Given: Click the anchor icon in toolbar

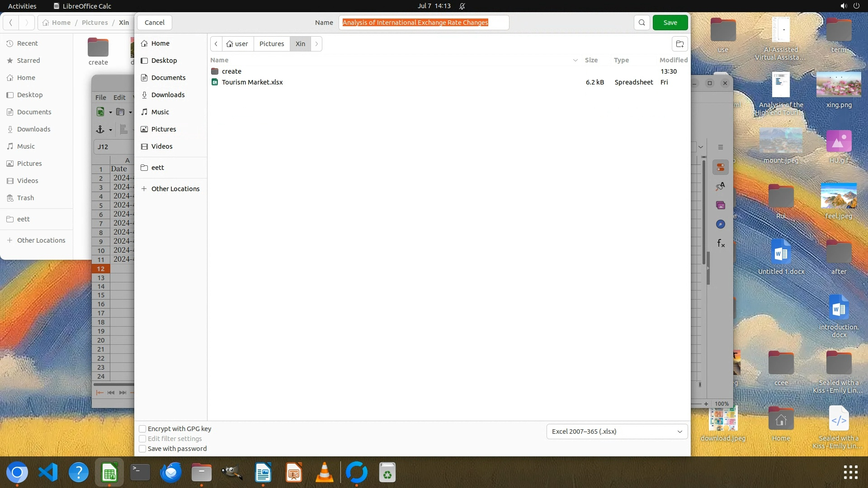Looking at the screenshot, I should coord(100,130).
